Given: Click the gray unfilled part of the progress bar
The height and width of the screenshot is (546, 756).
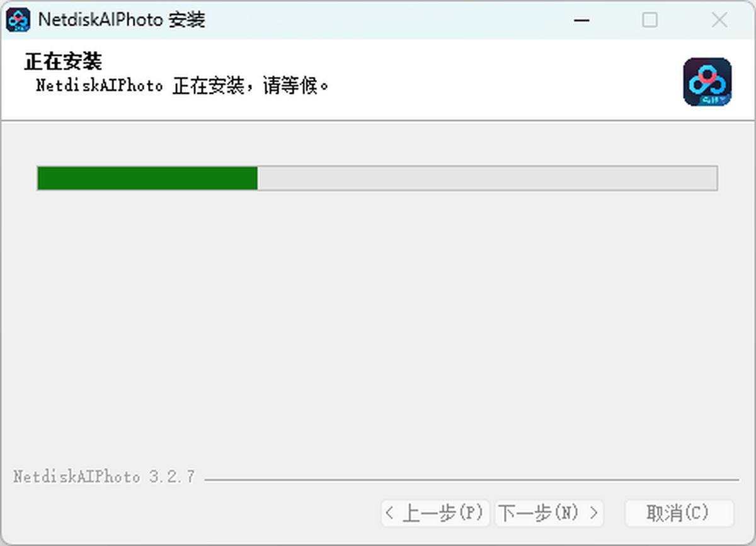Looking at the screenshot, I should (x=487, y=178).
